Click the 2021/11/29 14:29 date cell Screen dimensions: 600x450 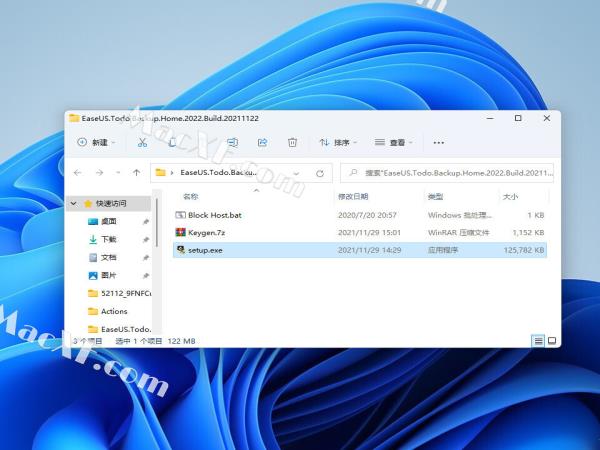tap(369, 250)
